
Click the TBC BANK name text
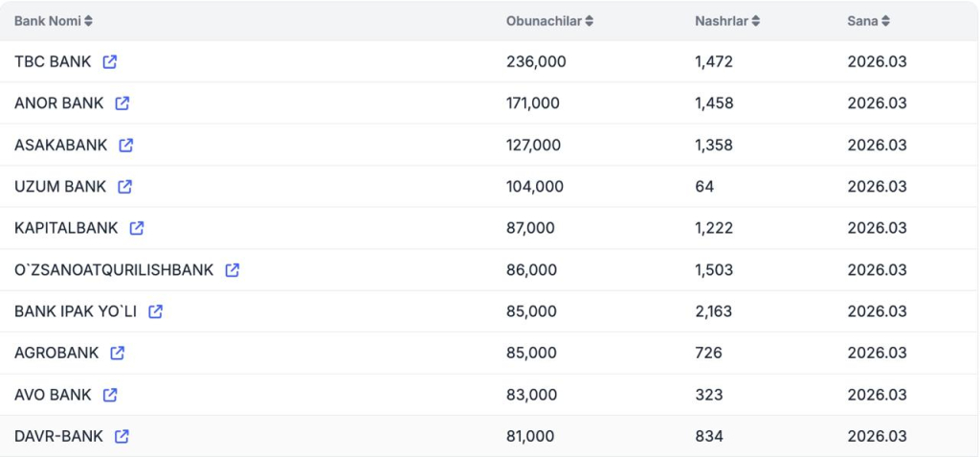(53, 62)
